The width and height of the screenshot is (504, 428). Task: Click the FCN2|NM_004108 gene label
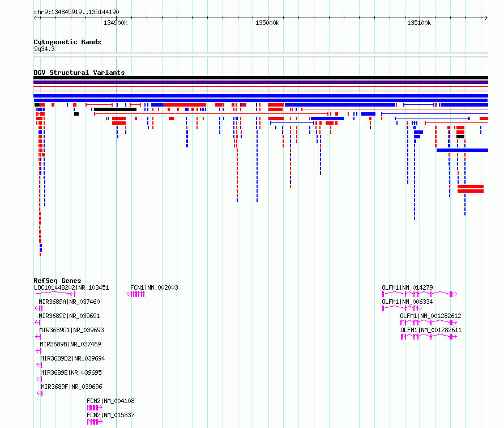[110, 401]
